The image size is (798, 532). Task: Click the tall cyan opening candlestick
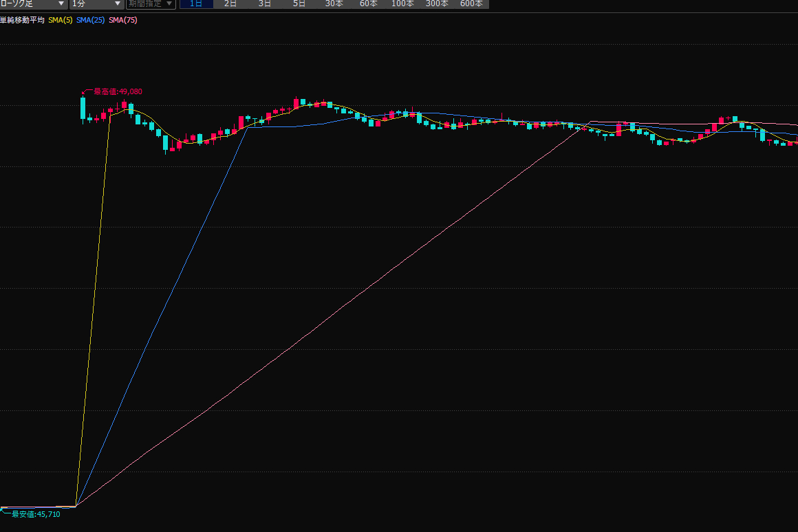point(83,108)
